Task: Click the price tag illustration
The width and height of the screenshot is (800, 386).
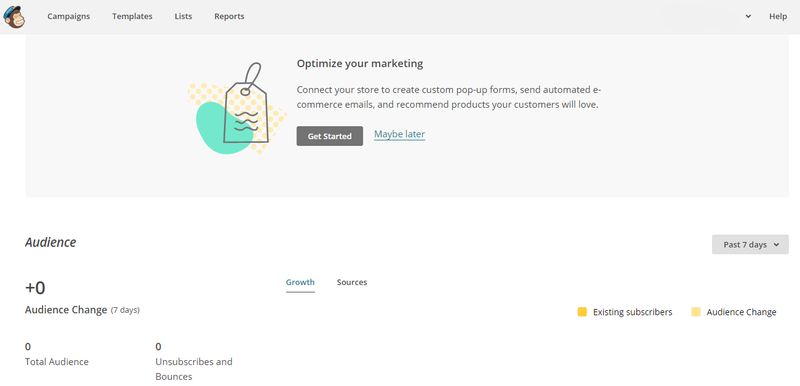Action: point(237,109)
